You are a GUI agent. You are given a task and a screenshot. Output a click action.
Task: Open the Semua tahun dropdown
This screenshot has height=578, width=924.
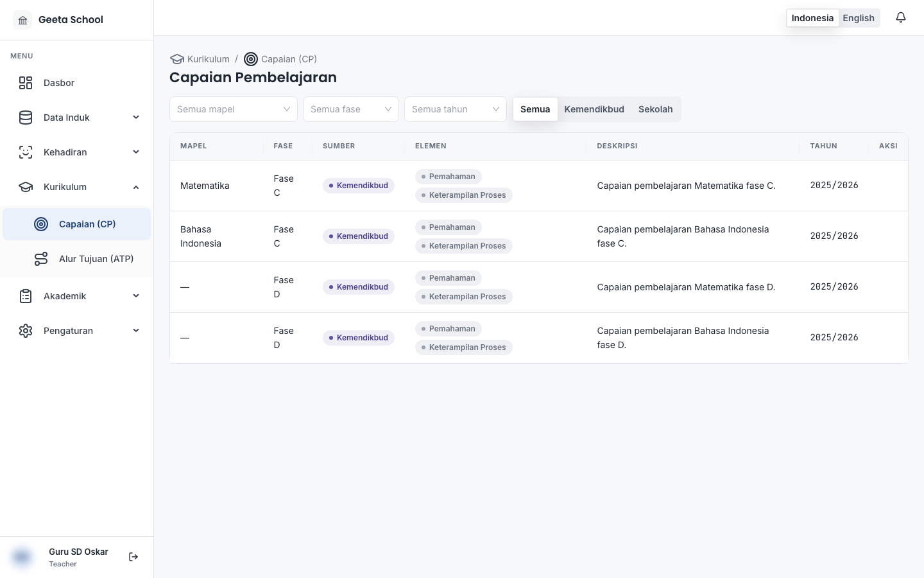tap(456, 109)
